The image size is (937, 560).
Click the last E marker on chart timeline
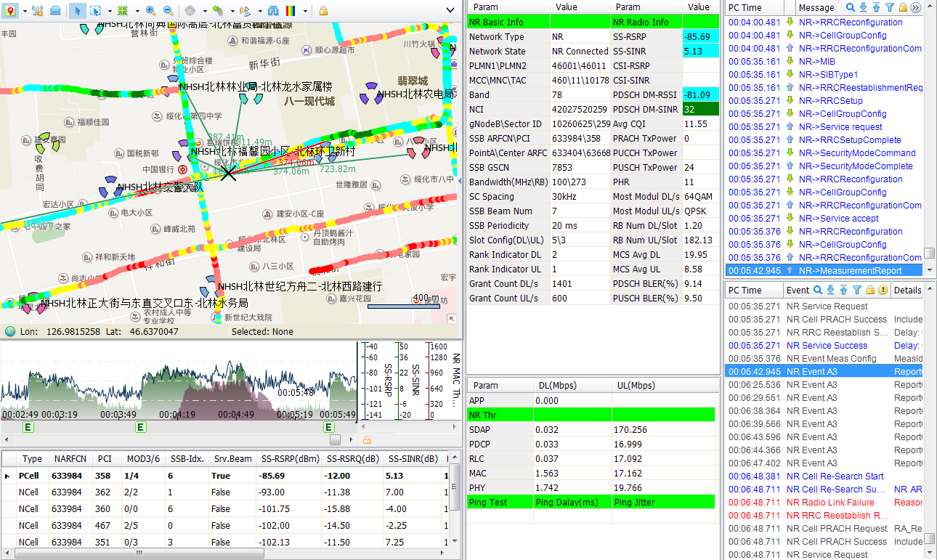click(x=329, y=427)
